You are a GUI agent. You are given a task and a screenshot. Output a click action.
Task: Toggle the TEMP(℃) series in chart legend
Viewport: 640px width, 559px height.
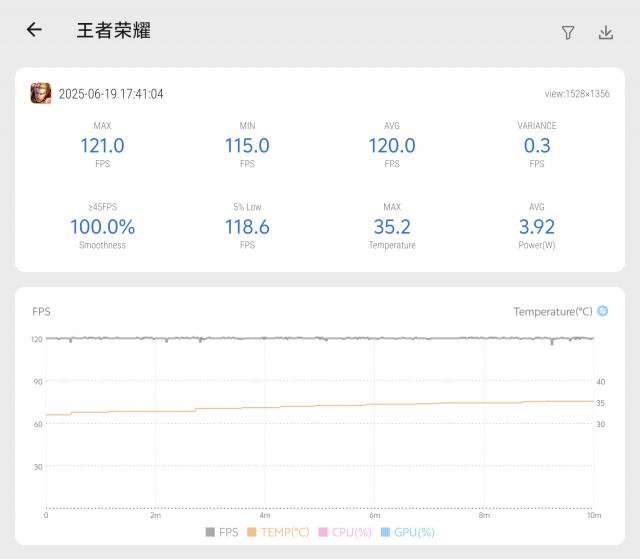tap(278, 532)
